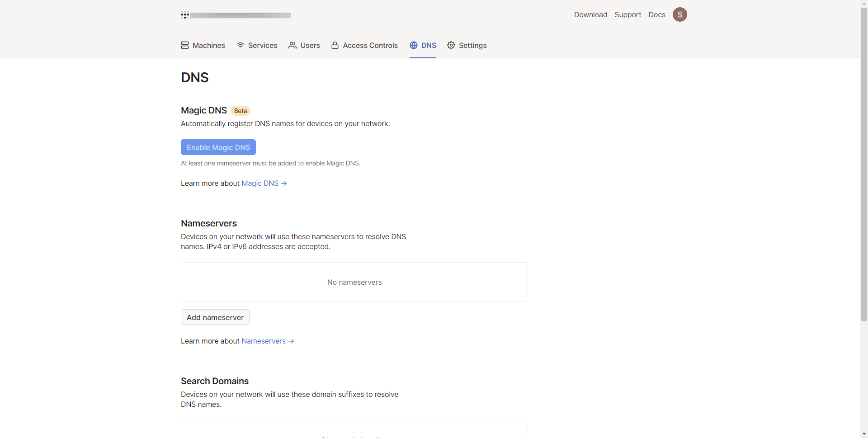Click the DNS globe icon

414,45
